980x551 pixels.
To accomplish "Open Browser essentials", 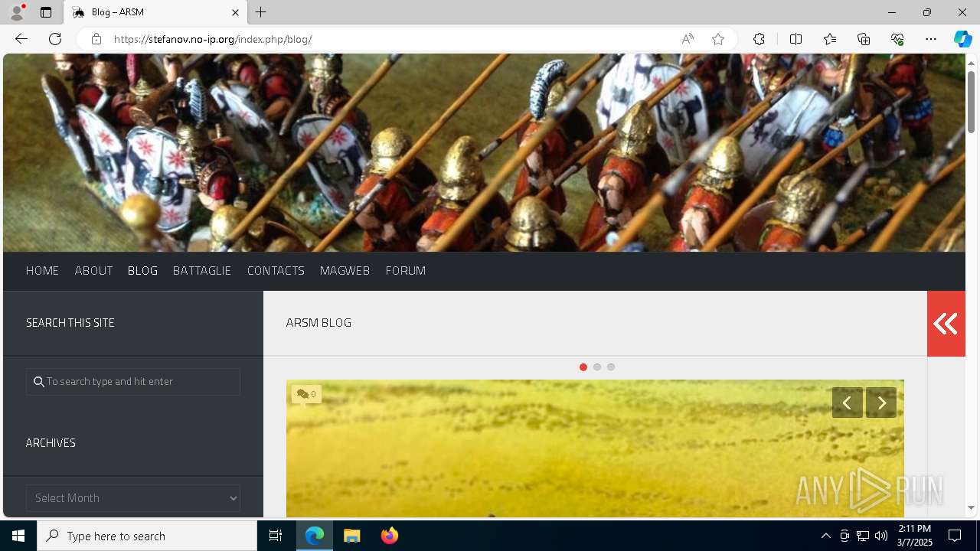I will coord(897,39).
